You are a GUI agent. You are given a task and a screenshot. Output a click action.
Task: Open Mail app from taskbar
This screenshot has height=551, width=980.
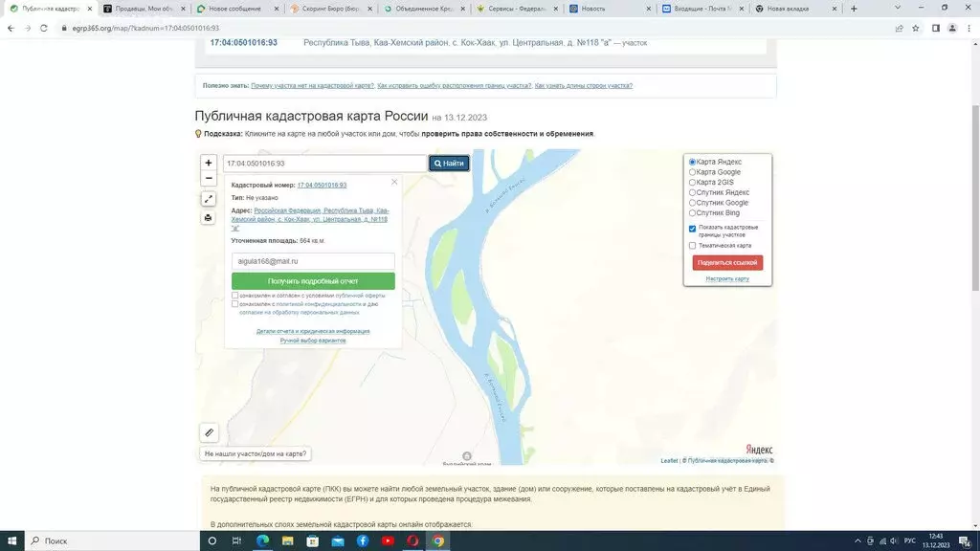click(338, 541)
